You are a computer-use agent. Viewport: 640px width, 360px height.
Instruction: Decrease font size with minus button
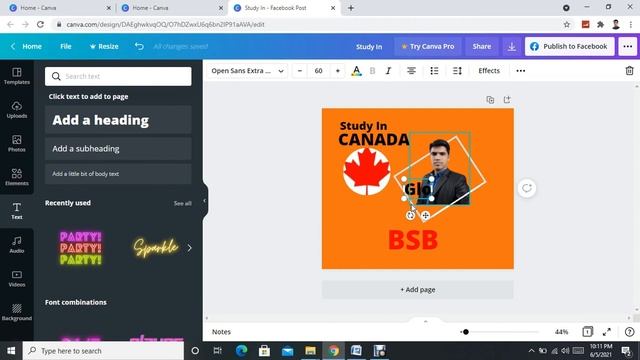pos(300,71)
